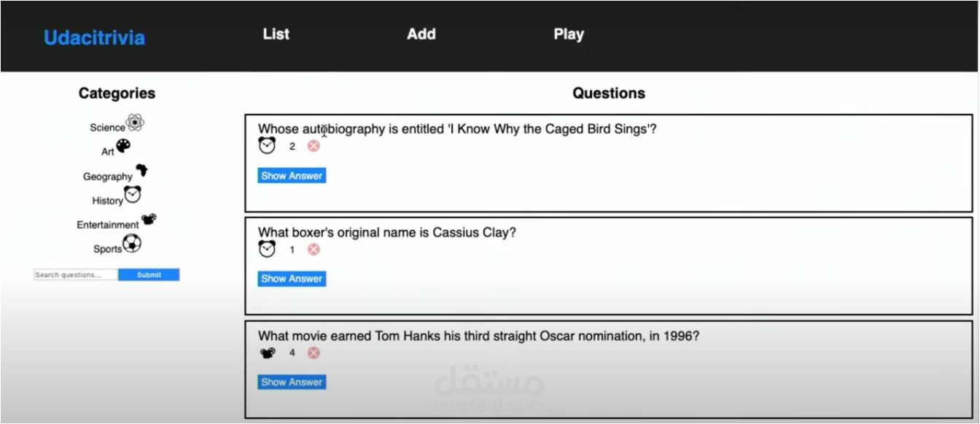Image resolution: width=980 pixels, height=424 pixels.
Task: Delete the Cassius Clay question
Action: (313, 249)
